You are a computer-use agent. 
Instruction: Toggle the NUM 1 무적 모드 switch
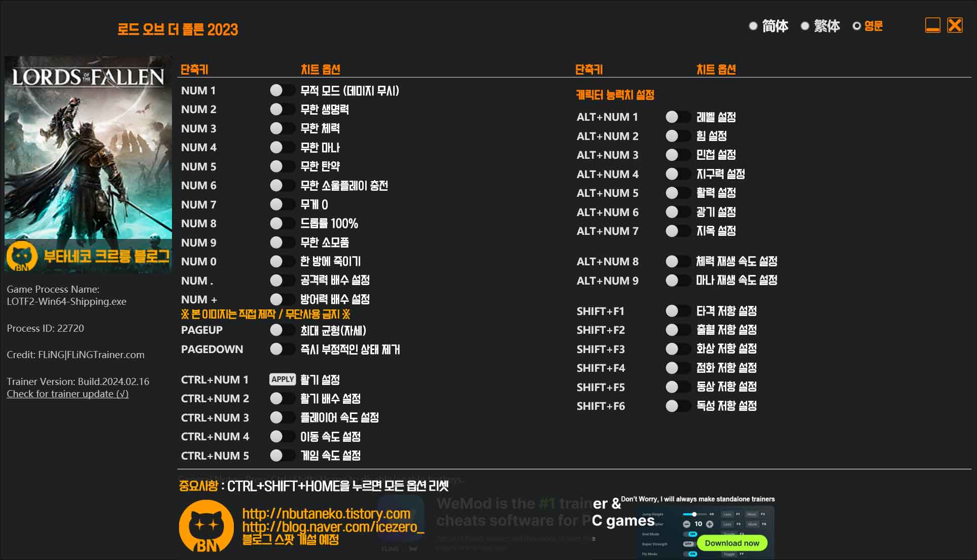point(282,90)
